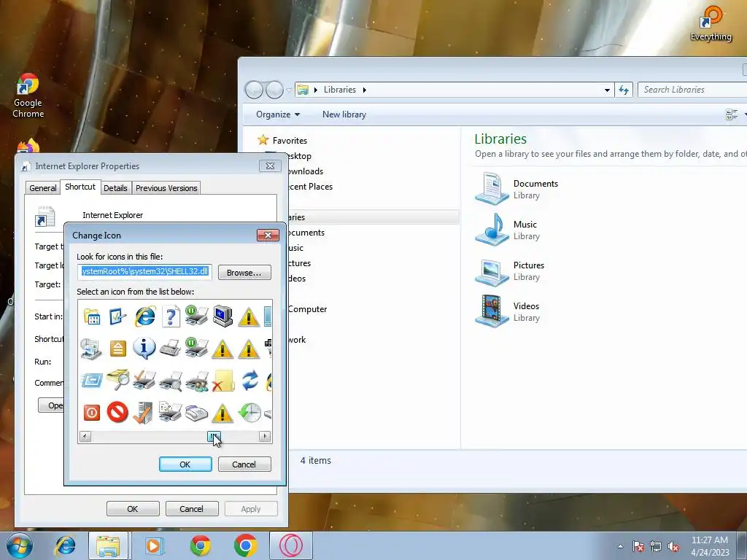
Task: Open the Action Center flag tray icon
Action: 638,547
